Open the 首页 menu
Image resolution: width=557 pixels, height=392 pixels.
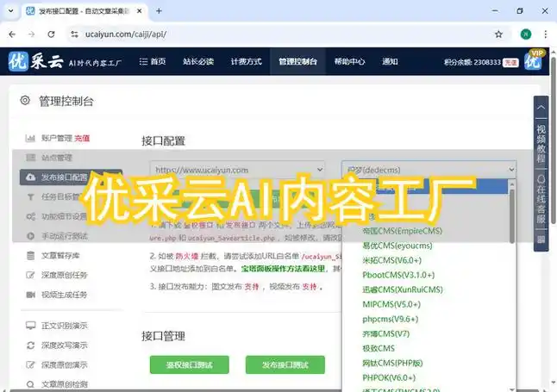(153, 61)
